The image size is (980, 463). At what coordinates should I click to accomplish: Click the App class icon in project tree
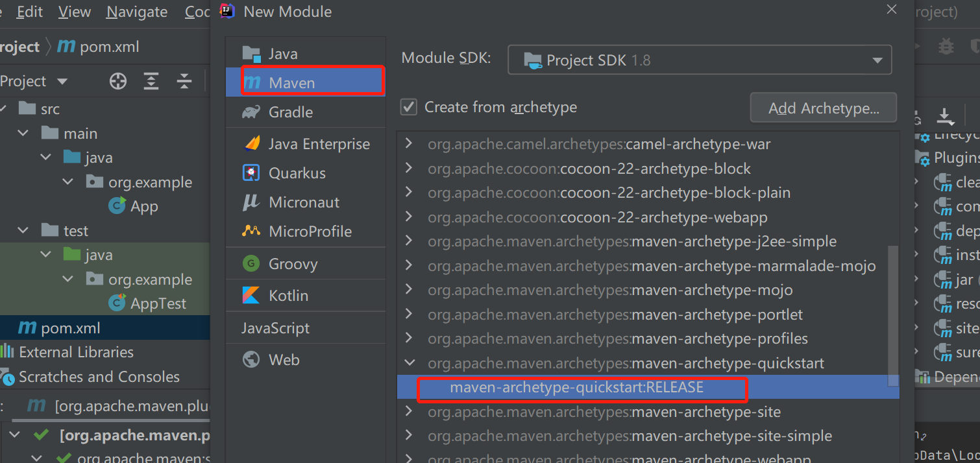coord(117,206)
